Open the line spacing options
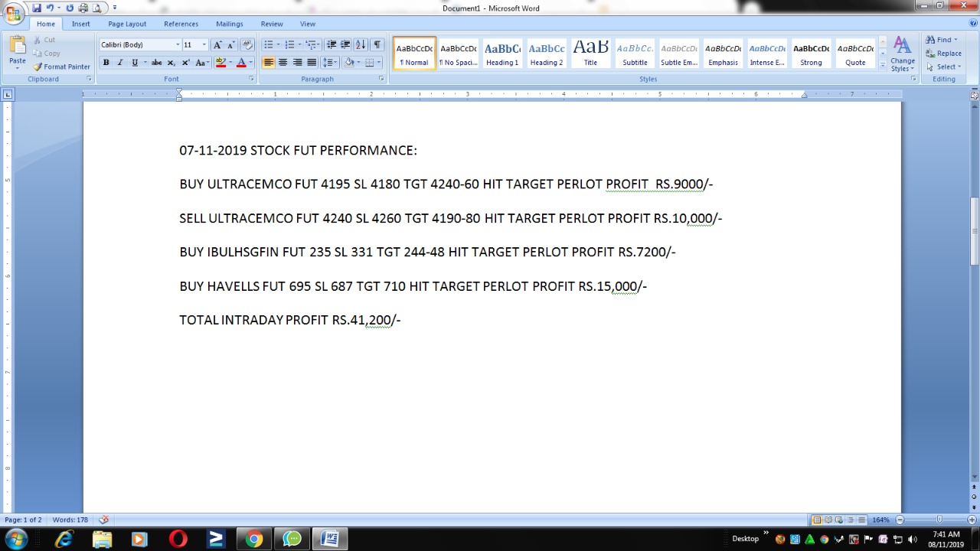 click(329, 63)
